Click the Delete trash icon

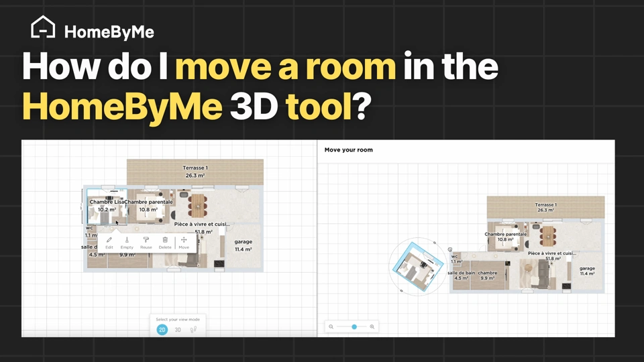point(165,240)
